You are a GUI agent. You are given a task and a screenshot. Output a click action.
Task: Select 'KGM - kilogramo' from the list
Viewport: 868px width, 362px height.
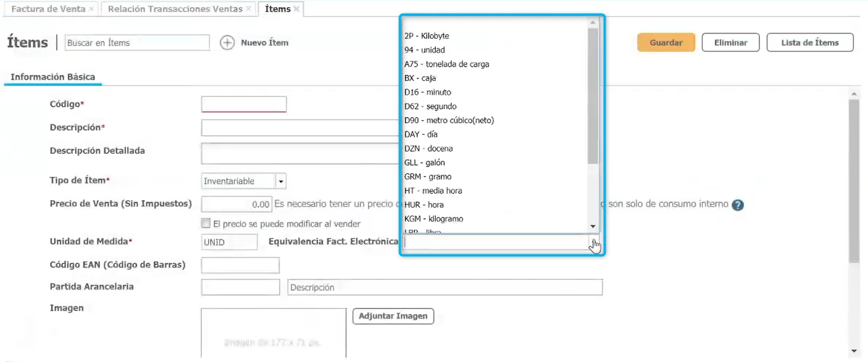[x=433, y=219]
